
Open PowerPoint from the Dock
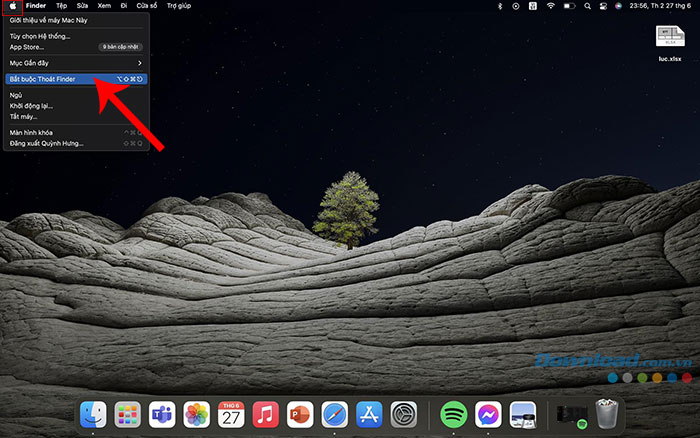[300, 412]
